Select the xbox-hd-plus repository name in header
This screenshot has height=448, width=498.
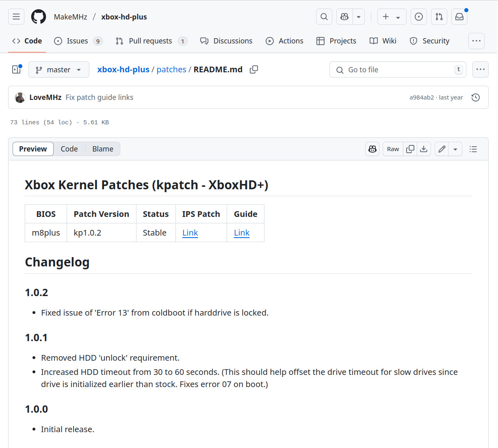tap(124, 17)
